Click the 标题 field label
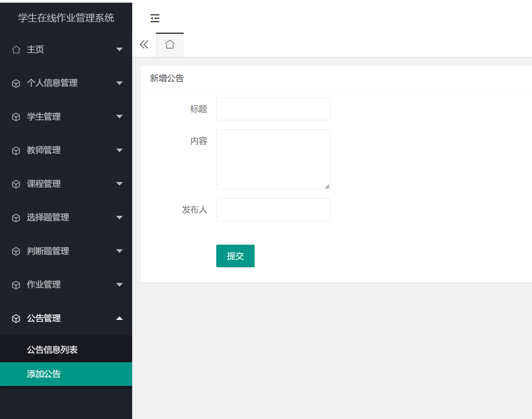The width and height of the screenshot is (532, 419). point(199,109)
